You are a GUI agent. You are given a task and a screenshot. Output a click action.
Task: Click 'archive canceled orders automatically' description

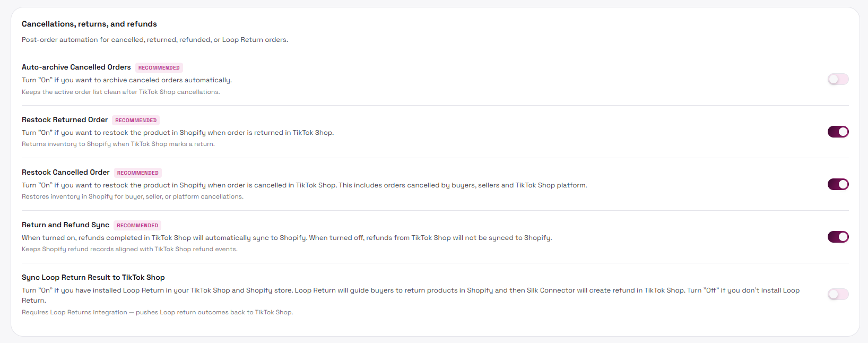127,80
